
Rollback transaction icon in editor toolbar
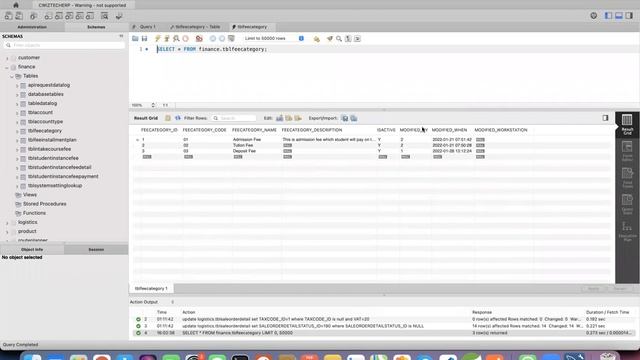coord(222,38)
